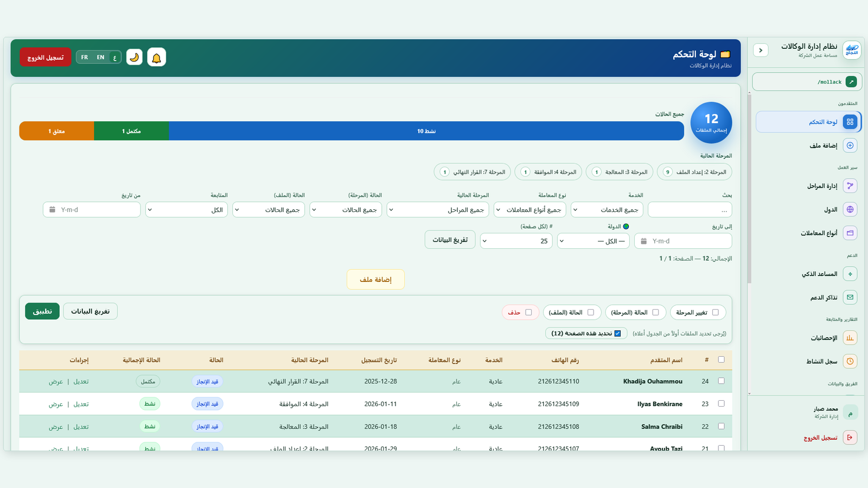Click the orange 1 معلق progress segment
868x488 pixels.
coord(56,131)
